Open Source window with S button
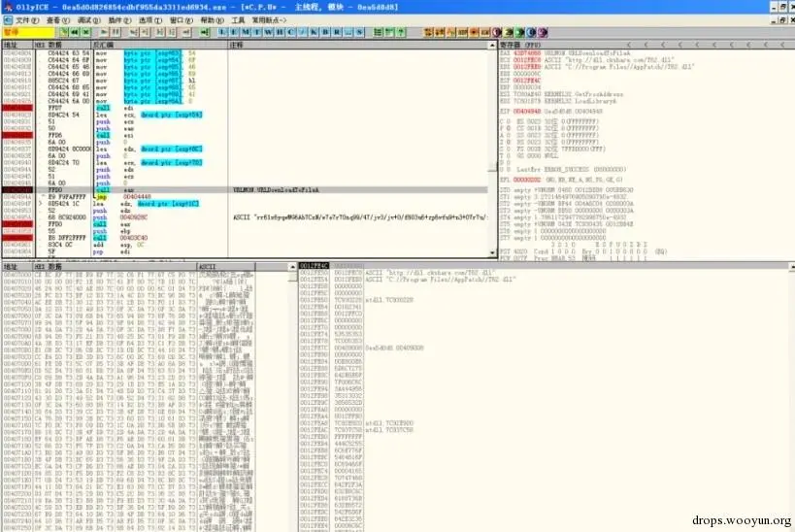Screen dimensions: 795x532 pos(359,32)
